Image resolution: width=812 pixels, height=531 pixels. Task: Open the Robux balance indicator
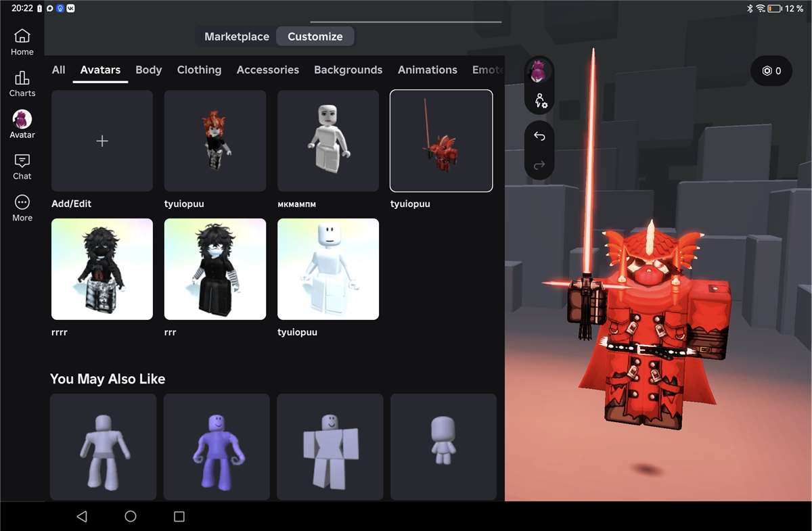[x=771, y=70]
